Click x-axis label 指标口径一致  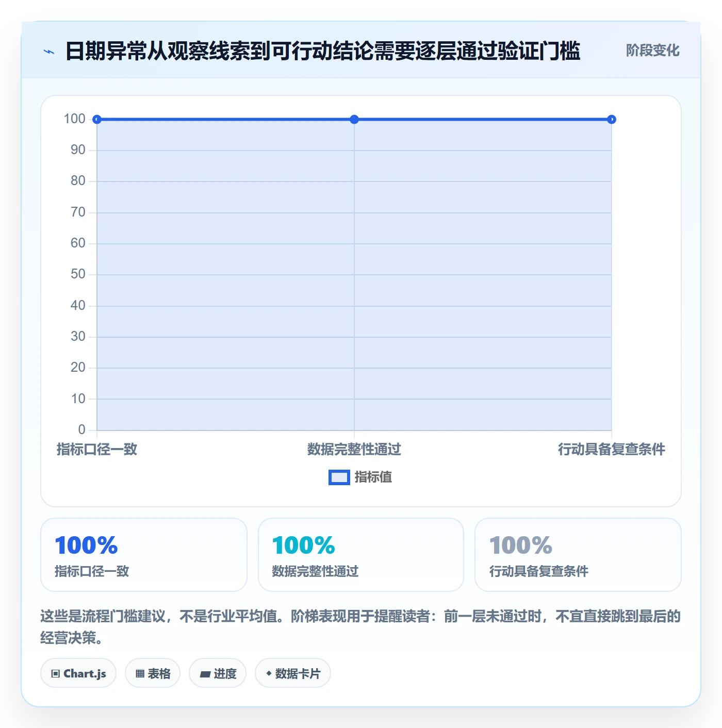pos(97,450)
